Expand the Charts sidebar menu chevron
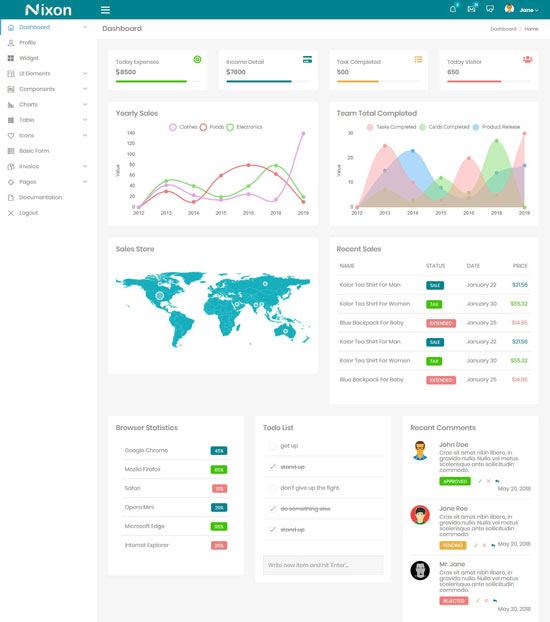The width and height of the screenshot is (550, 622). 85,104
